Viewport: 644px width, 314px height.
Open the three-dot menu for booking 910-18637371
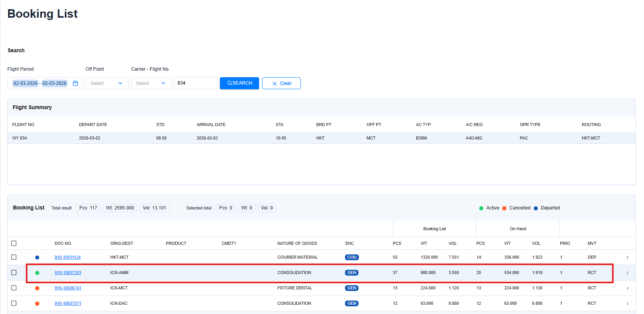coord(627,304)
